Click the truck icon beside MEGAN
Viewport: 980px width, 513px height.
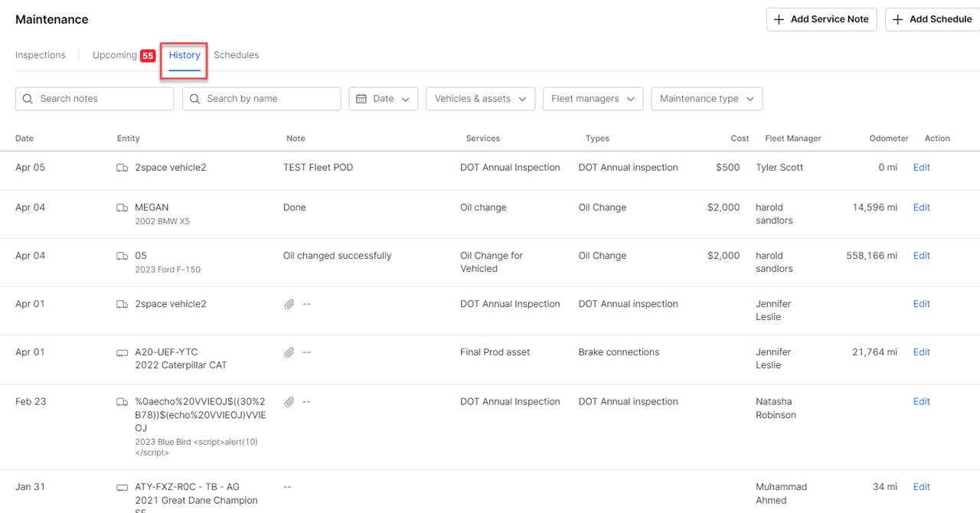[122, 207]
